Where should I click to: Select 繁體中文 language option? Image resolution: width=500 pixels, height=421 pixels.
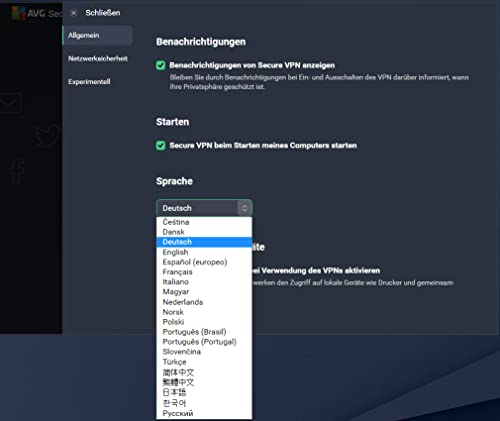point(204,382)
